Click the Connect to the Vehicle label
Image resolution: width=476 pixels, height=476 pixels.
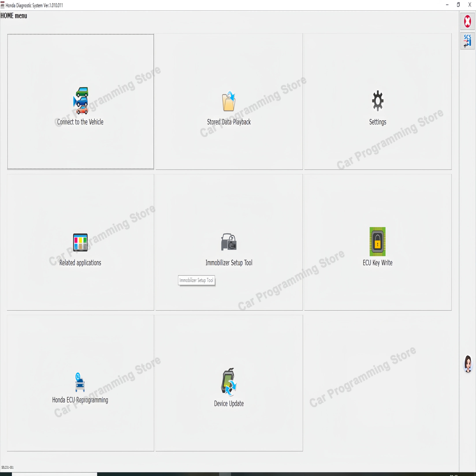80,122
